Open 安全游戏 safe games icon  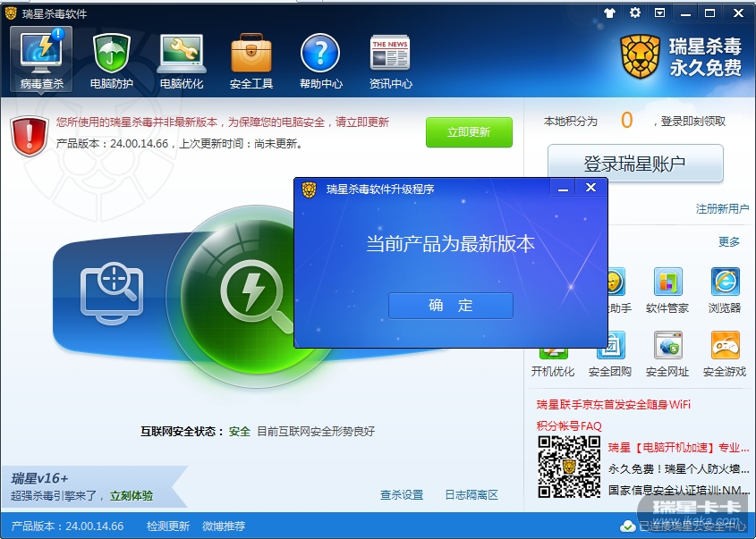(x=725, y=355)
